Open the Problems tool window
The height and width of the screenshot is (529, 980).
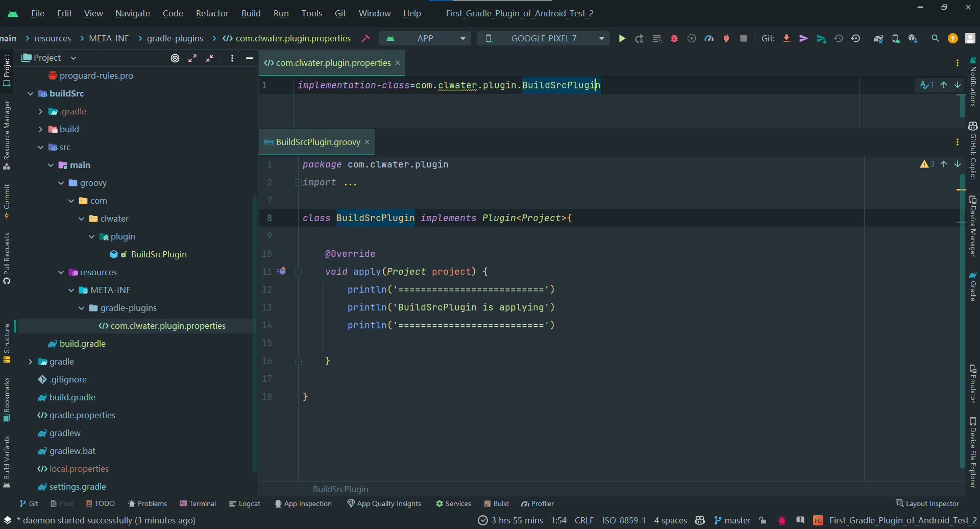click(148, 503)
